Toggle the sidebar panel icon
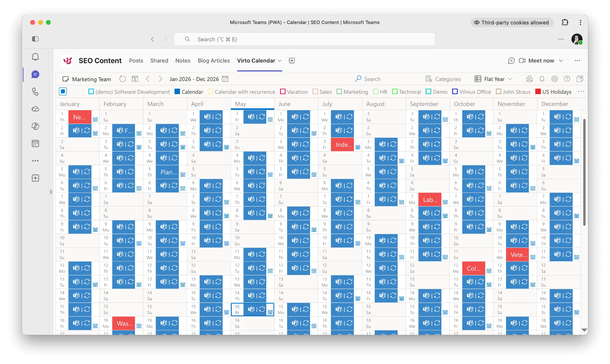610x364 pixels. coord(35,39)
